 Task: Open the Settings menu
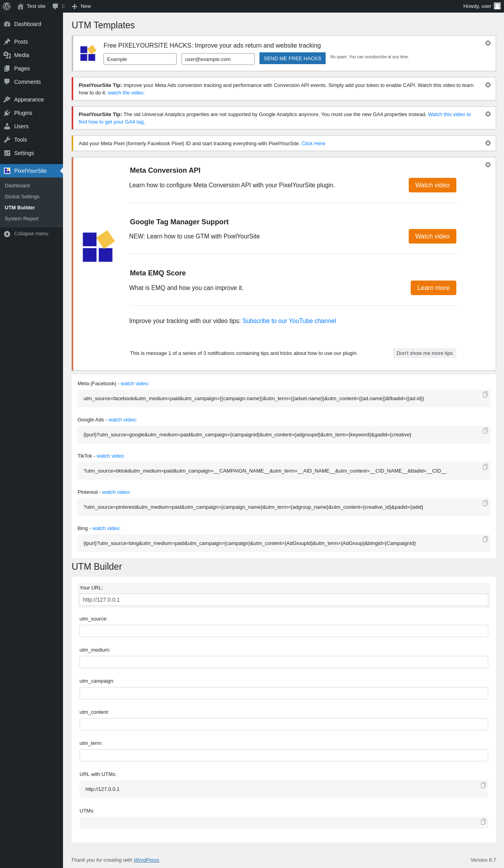point(31,153)
